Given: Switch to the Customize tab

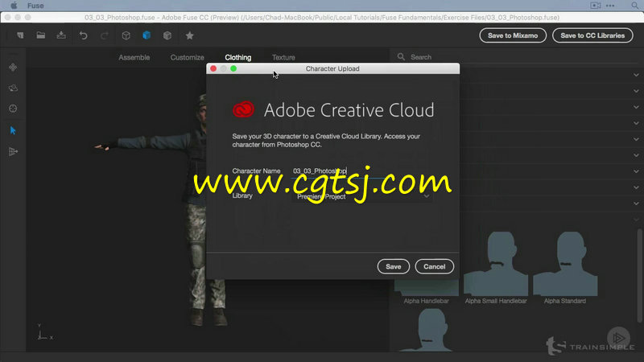Looking at the screenshot, I should tap(188, 57).
